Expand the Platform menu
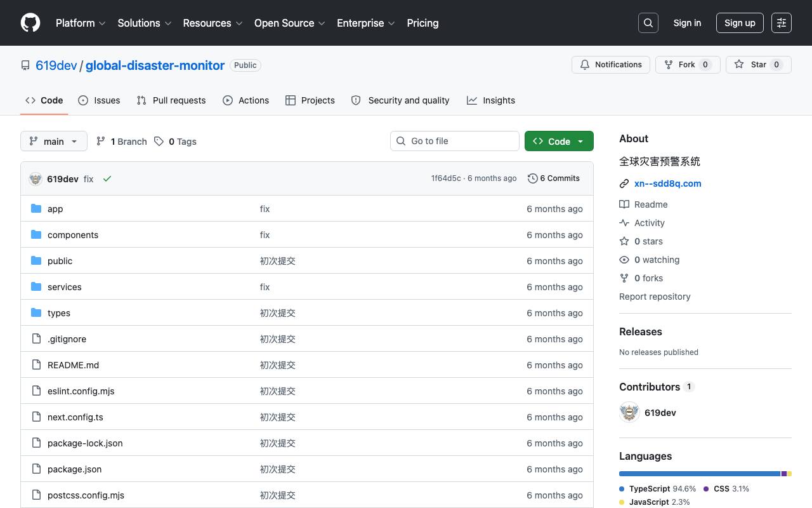This screenshot has height=508, width=812. 81,23
